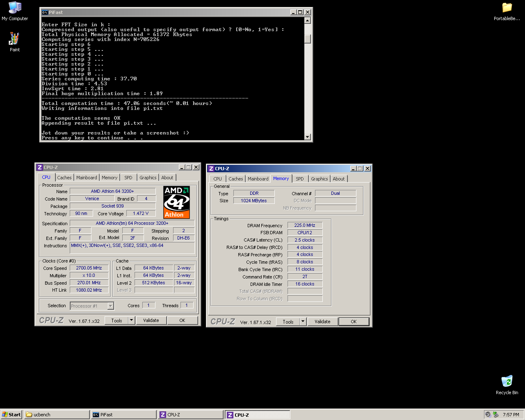The image size is (525, 420).
Task: Click the CPU/12 FSB:DRAM value
Action: tap(305, 233)
